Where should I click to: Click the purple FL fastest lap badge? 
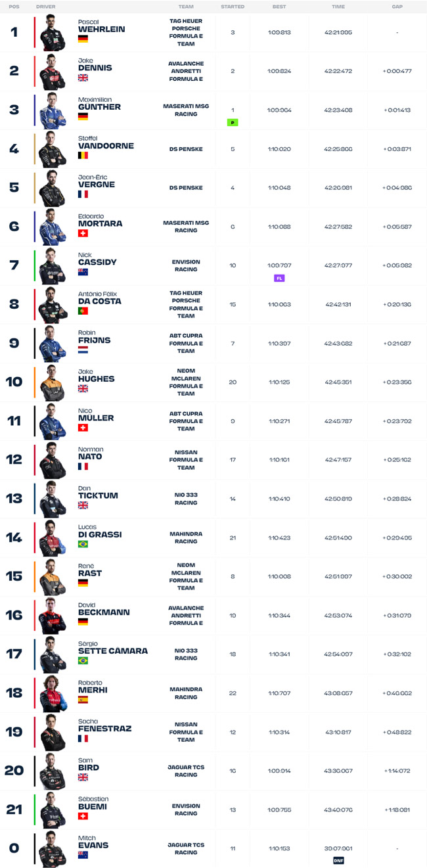click(279, 278)
